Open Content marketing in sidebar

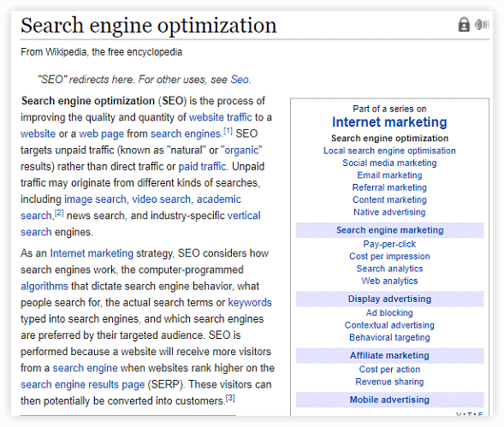tap(389, 199)
